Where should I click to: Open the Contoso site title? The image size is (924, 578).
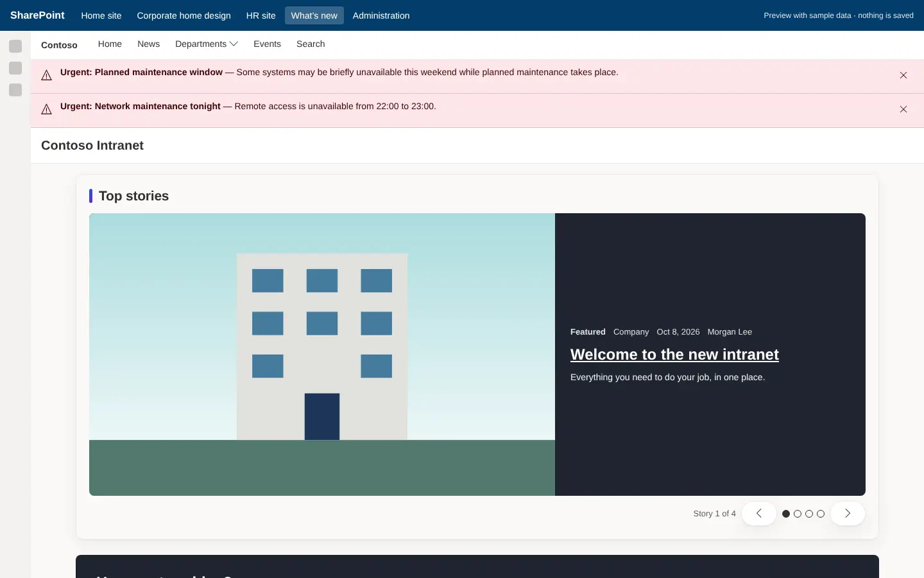coord(59,45)
